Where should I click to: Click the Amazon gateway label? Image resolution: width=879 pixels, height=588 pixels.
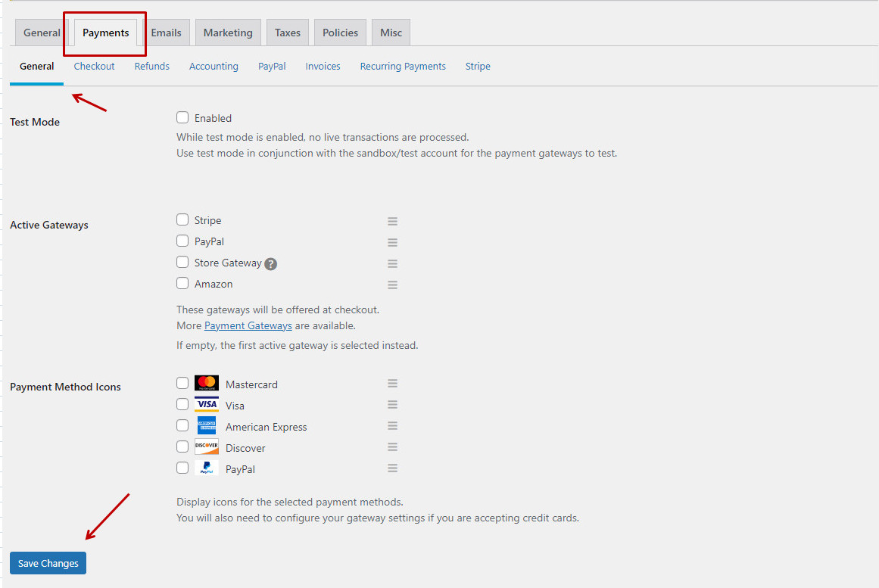click(214, 285)
